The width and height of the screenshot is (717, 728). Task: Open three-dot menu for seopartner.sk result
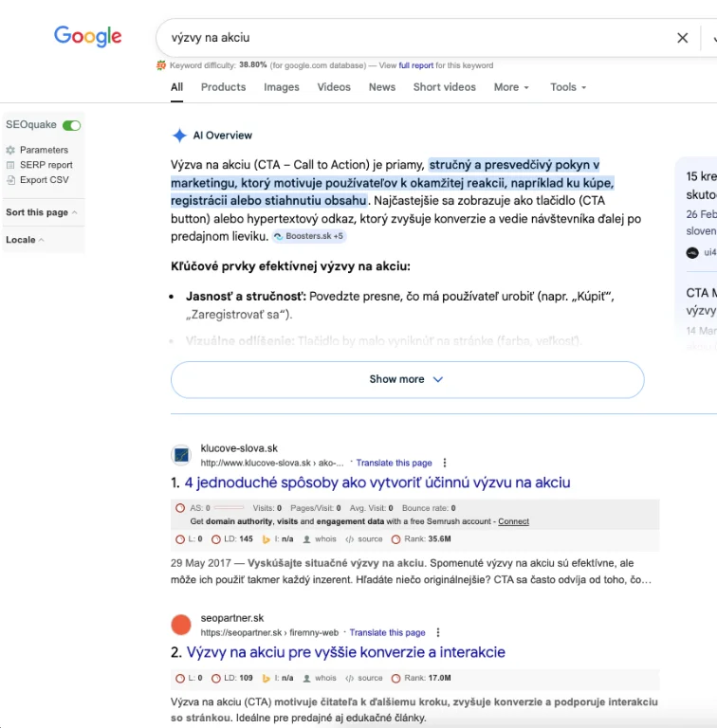(437, 632)
